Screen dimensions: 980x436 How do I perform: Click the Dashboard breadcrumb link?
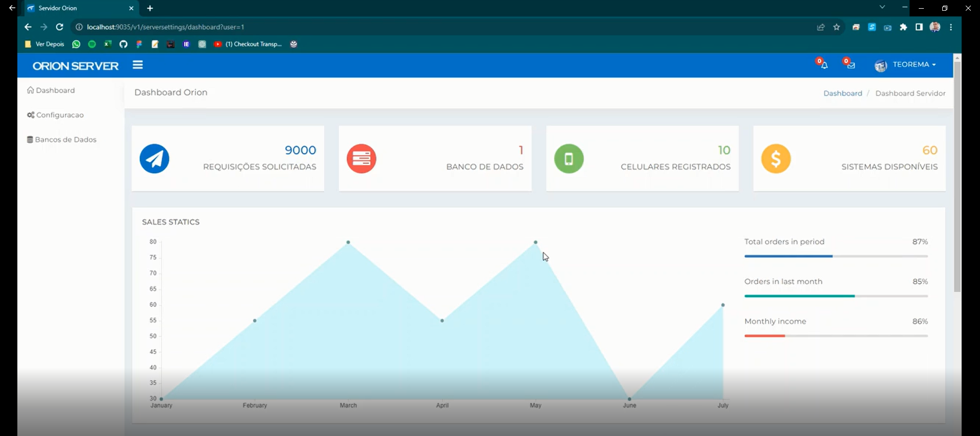(x=843, y=93)
